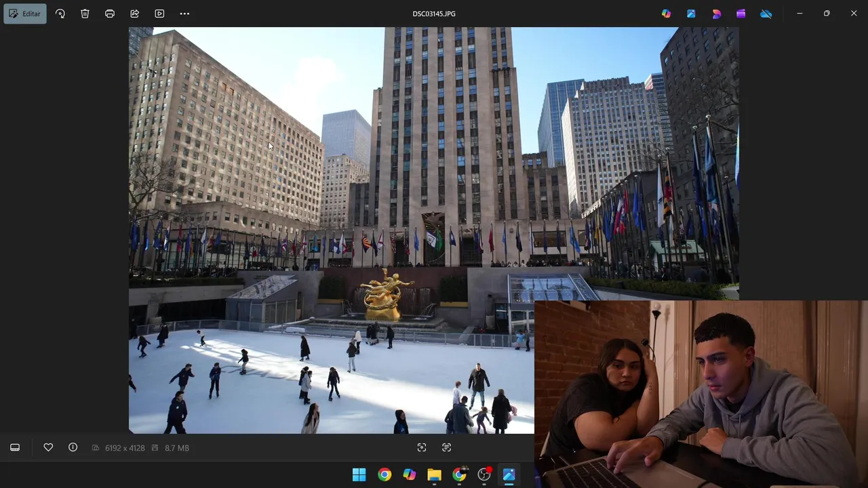Click the Editar button
Viewport: 868px width, 488px height.
pos(25,14)
